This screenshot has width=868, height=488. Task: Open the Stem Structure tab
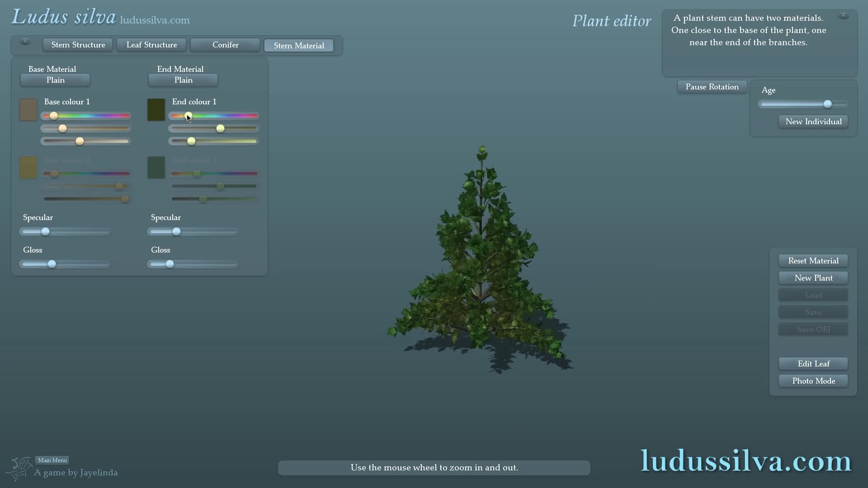coord(78,45)
